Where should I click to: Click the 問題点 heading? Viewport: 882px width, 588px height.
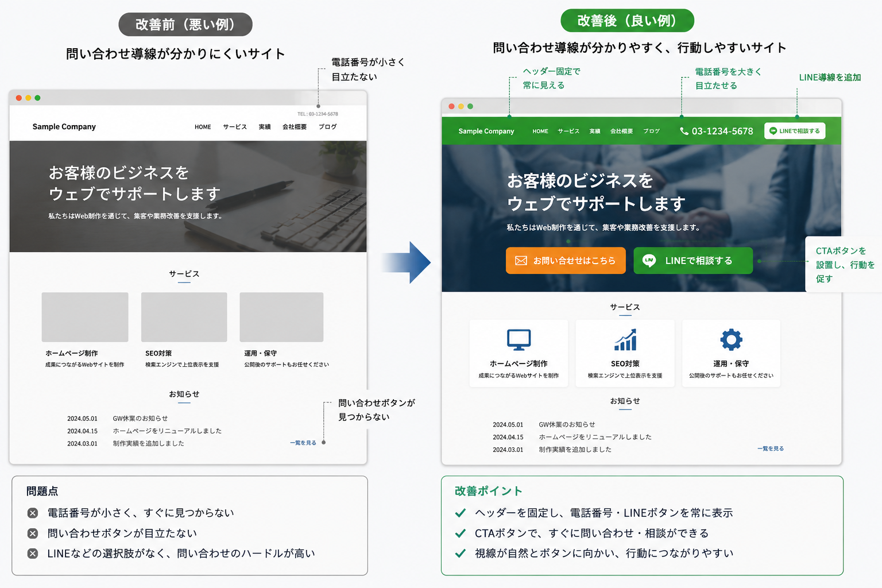pyautogui.click(x=42, y=492)
